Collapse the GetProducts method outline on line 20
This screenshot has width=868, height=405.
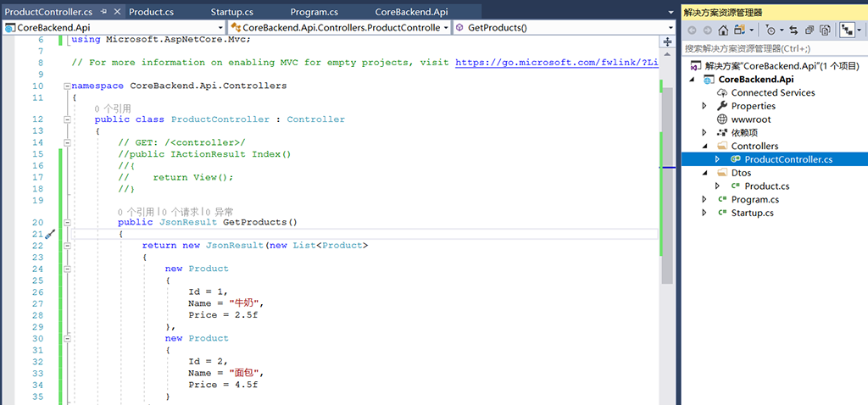[x=68, y=223]
